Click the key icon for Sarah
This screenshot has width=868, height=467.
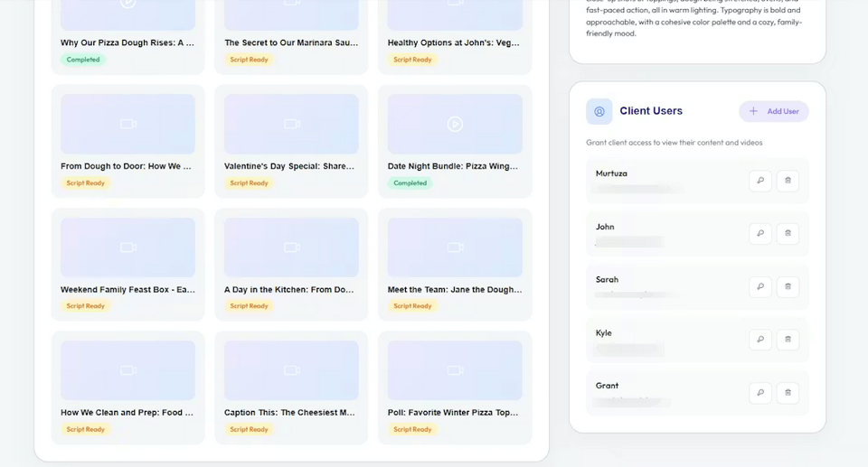click(760, 286)
